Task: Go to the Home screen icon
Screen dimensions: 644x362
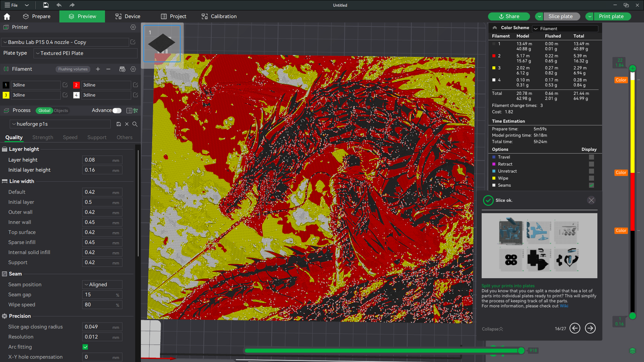Action: tap(7, 16)
